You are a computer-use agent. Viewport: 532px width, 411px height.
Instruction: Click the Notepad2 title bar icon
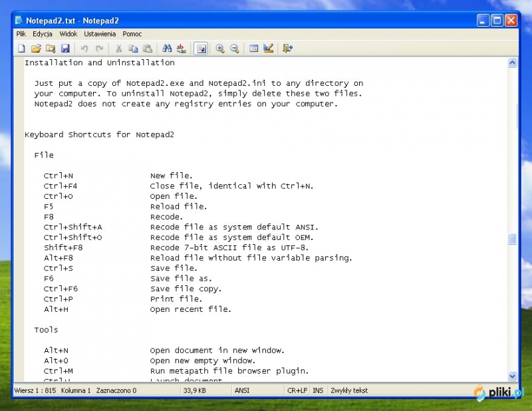tap(19, 21)
